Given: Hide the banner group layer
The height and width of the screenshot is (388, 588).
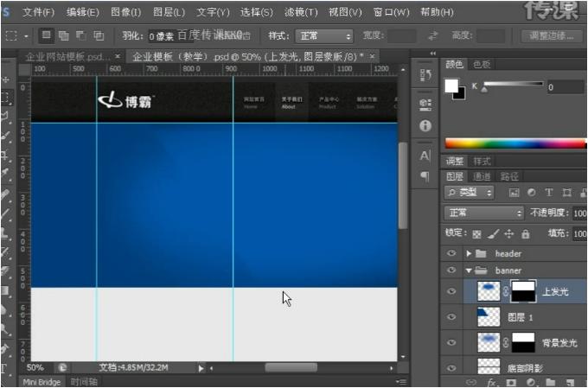Looking at the screenshot, I should (x=452, y=270).
